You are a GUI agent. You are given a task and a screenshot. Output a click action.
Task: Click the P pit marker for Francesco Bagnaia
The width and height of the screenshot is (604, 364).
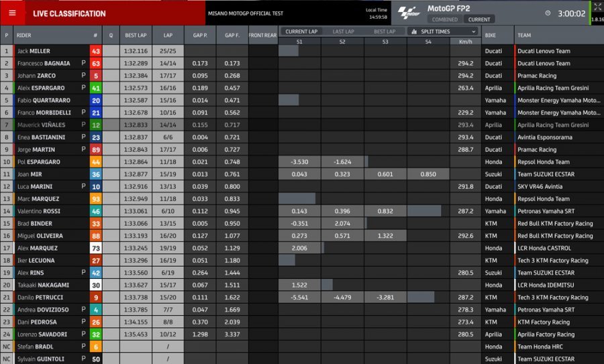pos(83,63)
